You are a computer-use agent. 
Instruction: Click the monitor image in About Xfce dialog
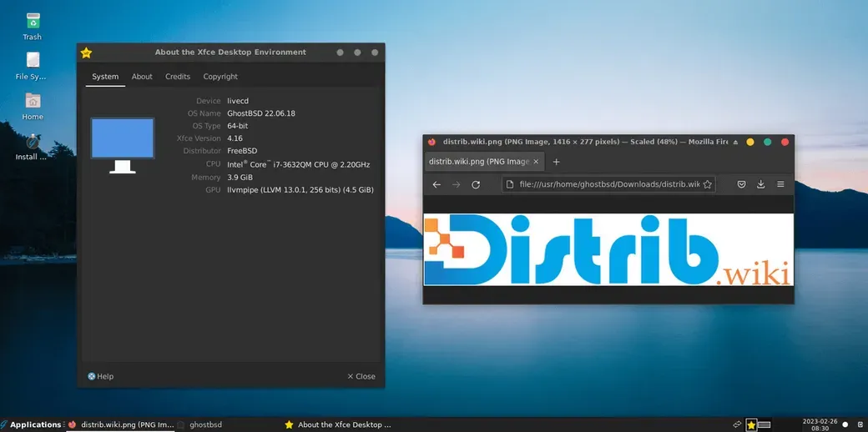pyautogui.click(x=123, y=145)
